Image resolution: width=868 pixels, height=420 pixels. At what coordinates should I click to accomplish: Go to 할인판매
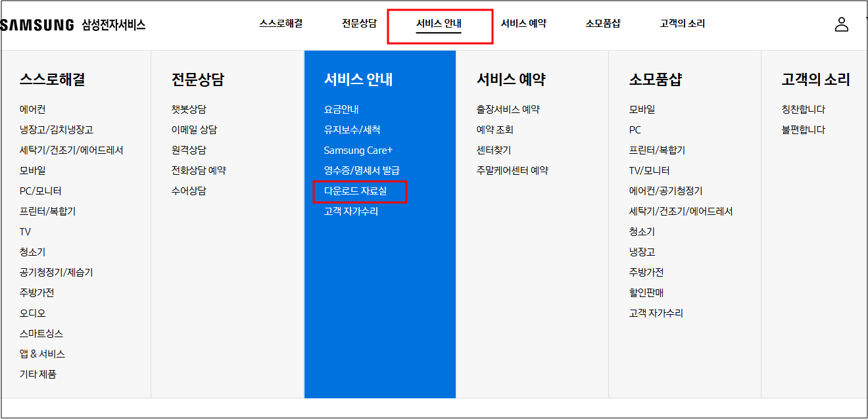[x=646, y=293]
